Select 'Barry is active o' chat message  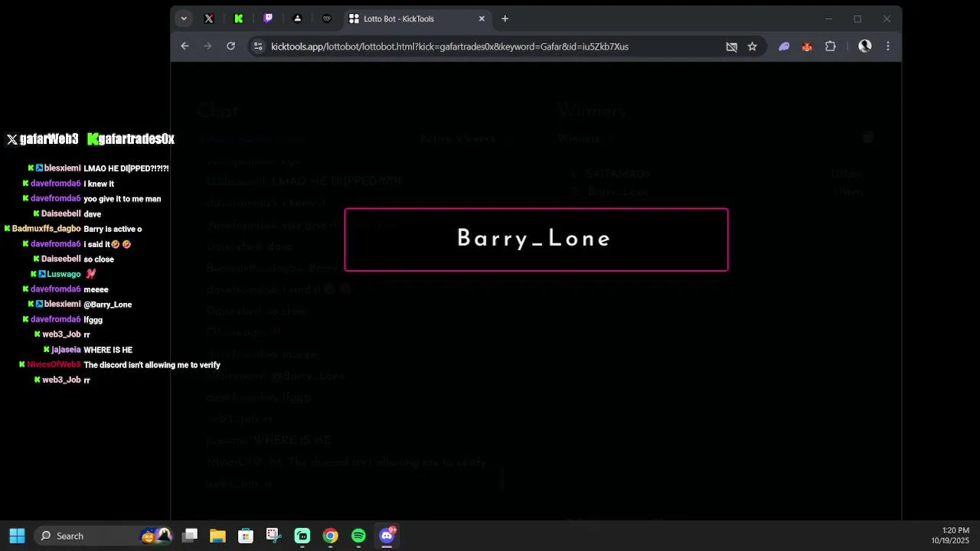click(x=113, y=229)
